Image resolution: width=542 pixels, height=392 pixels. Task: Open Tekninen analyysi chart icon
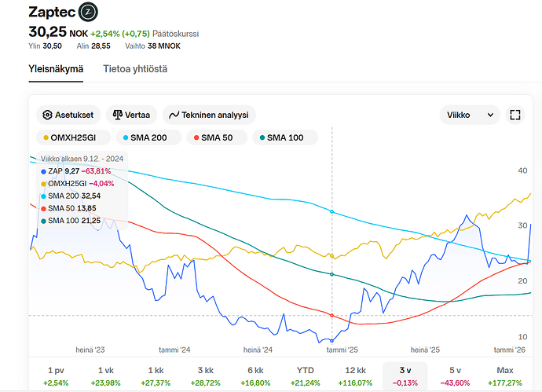click(175, 115)
